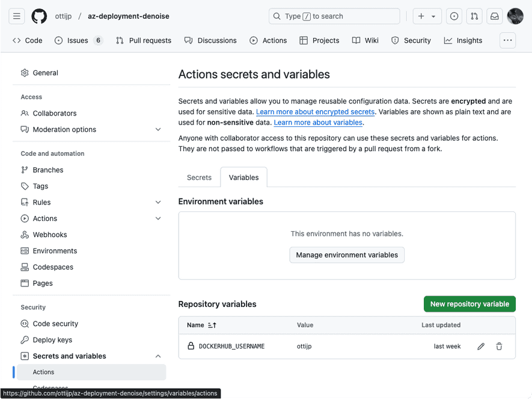Viewport: 532px width, 399px height.
Task: Open your profile avatar menu
Action: coord(515,16)
